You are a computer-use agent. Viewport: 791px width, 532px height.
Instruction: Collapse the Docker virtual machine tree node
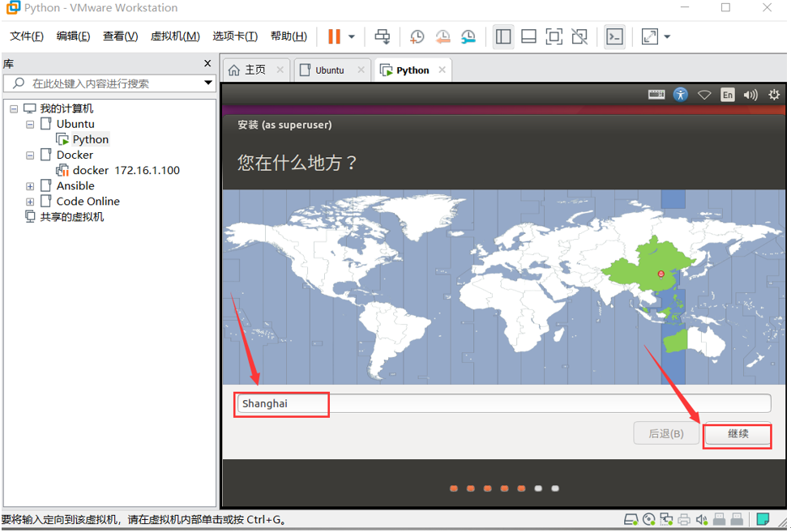click(29, 155)
